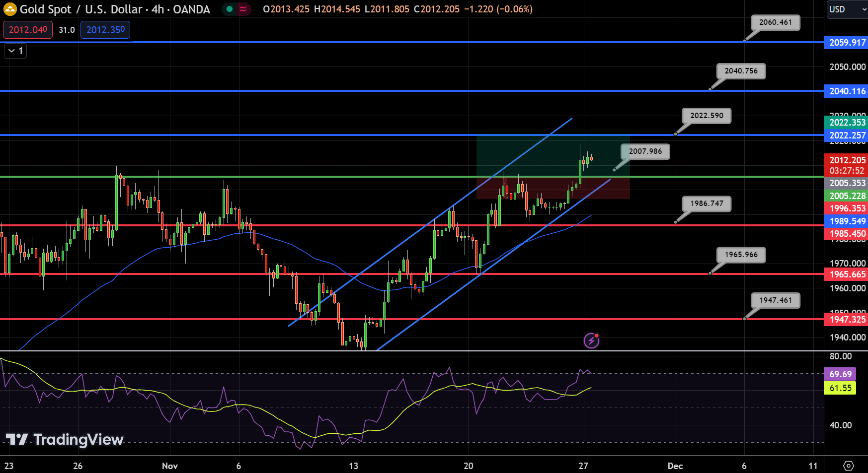Click the blue buy price 2012.350 button
Viewport: 868px width, 473px height.
click(x=105, y=30)
